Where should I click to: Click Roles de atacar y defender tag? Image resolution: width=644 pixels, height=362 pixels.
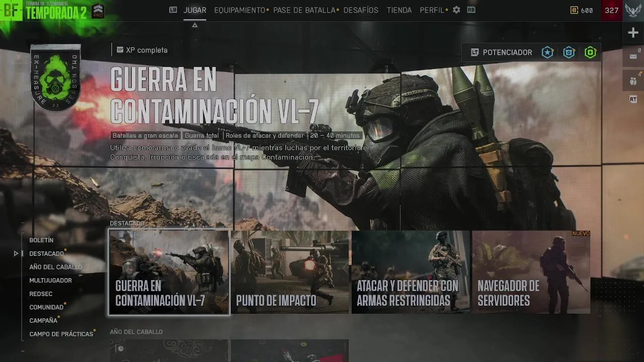(265, 136)
